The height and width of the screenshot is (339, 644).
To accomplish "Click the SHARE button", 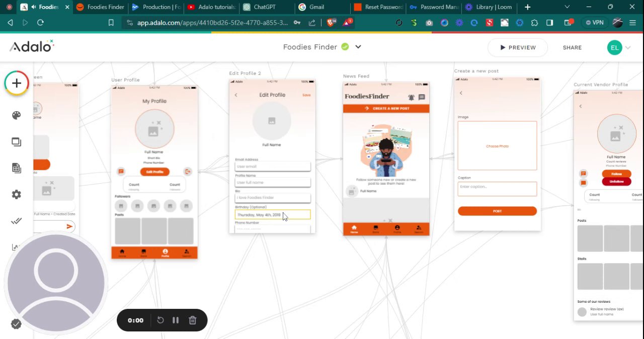I will click(x=572, y=47).
